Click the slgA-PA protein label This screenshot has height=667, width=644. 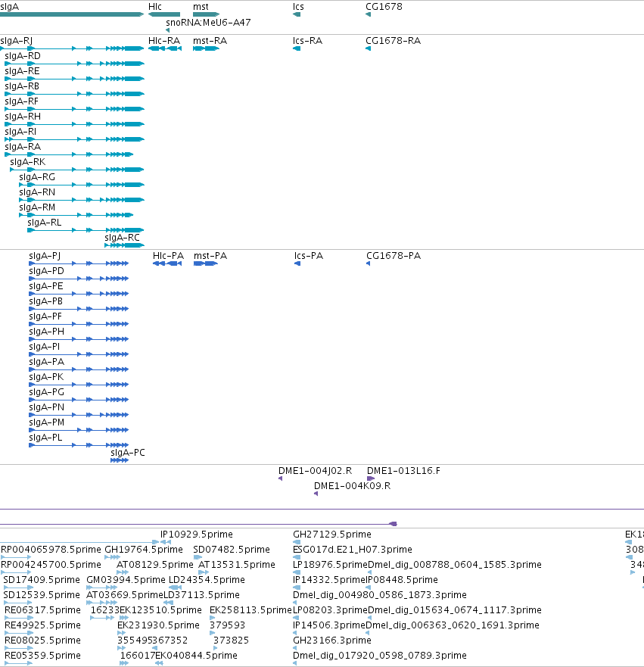point(47,362)
